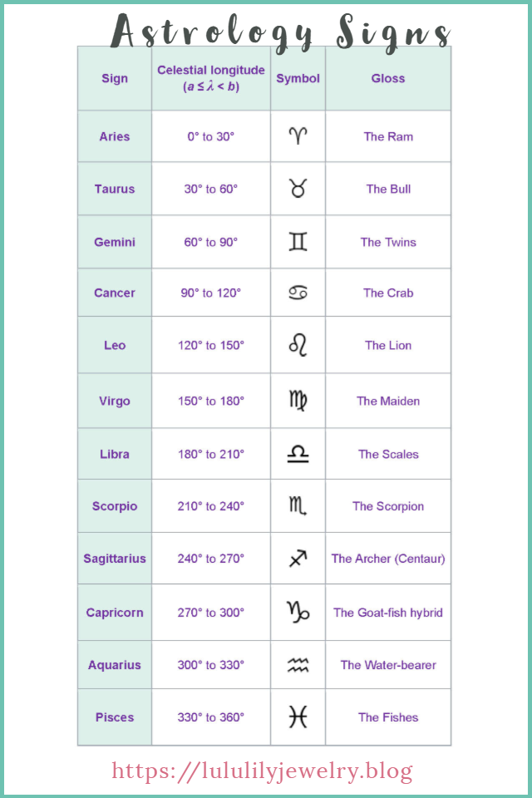Click the Taurus bull symbol
532x798 pixels.
coord(298,189)
